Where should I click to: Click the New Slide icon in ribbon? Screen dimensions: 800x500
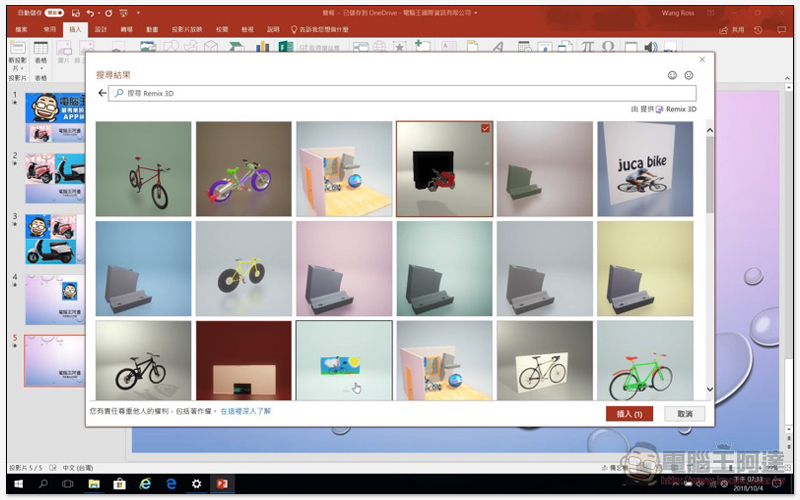click(x=17, y=48)
